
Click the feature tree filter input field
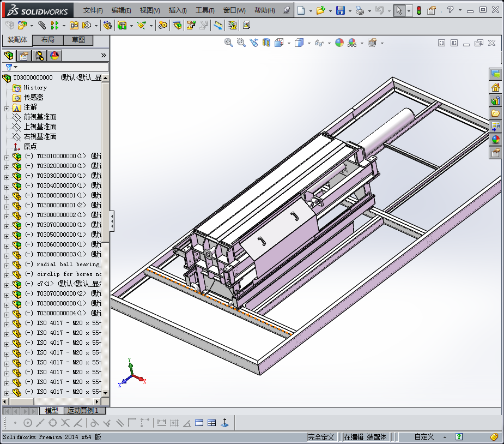(x=60, y=67)
